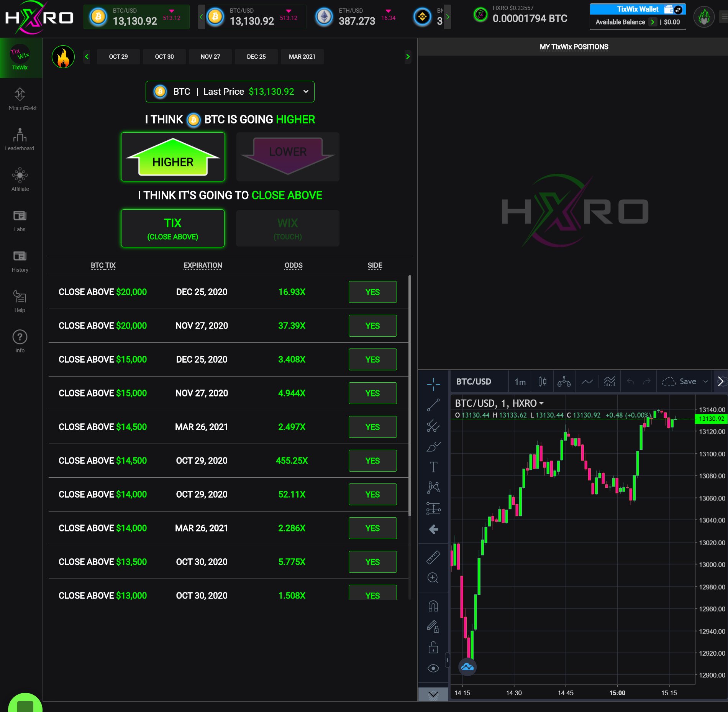The width and height of the screenshot is (728, 712).
Task: Select the text annotation tool
Action: click(x=433, y=467)
